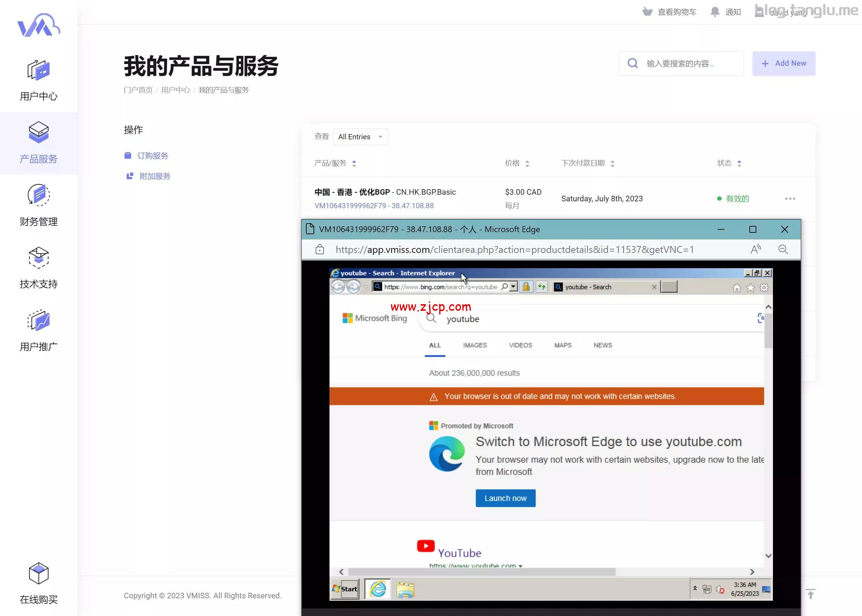
Task: View the shopping cart 查看购物车
Action: point(669,12)
